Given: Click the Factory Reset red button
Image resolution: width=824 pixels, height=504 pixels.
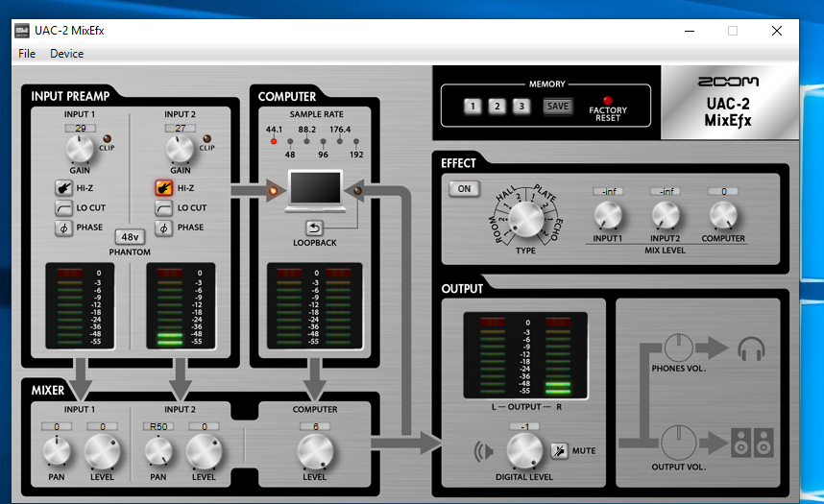Looking at the screenshot, I should pyautogui.click(x=608, y=101).
